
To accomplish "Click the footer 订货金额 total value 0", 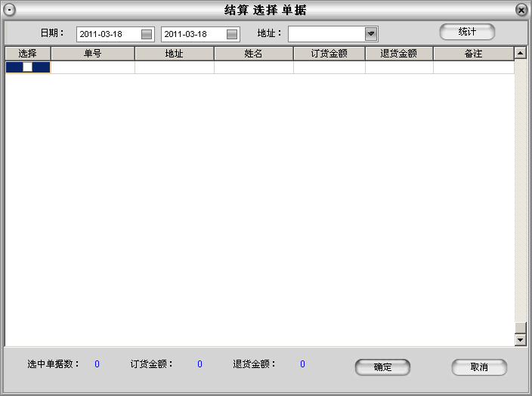I will 199,364.
